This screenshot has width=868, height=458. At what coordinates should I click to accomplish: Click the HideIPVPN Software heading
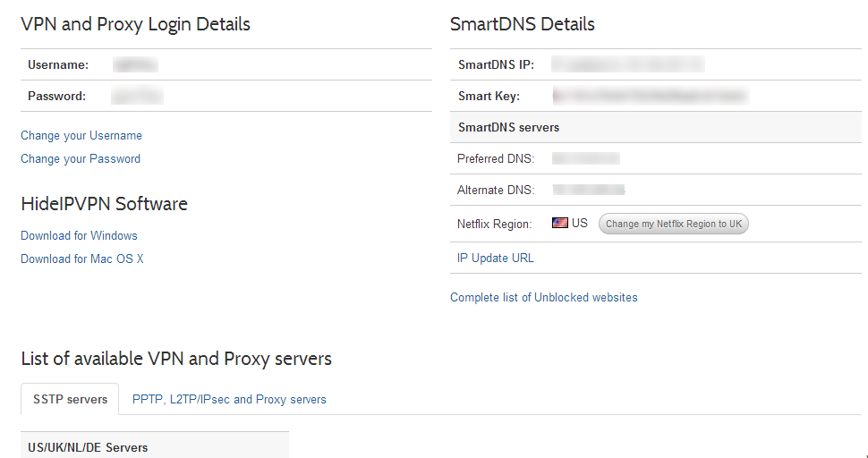tap(104, 204)
